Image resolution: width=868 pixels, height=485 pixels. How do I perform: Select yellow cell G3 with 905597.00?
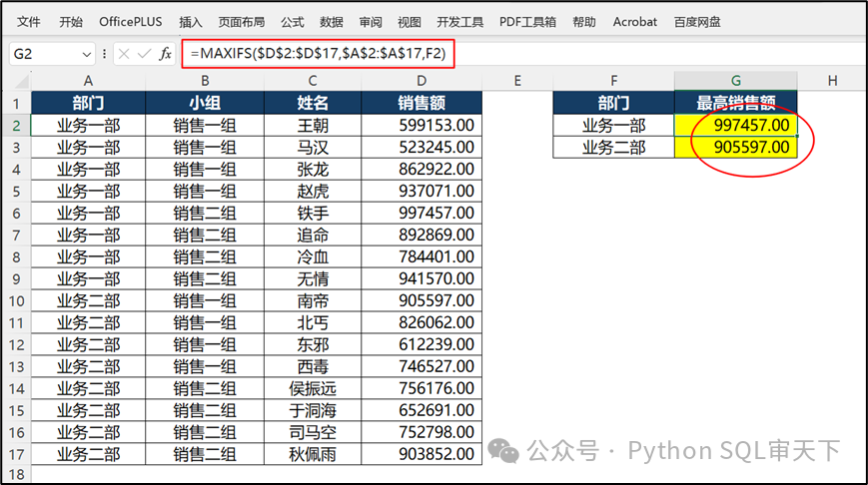[736, 147]
